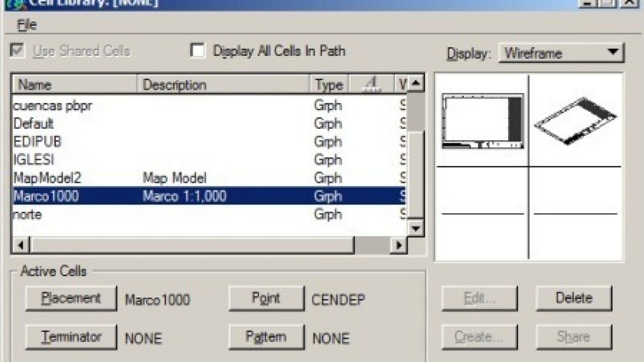Click the isometric view cell preview thumbnail
644x362 pixels.
575,121
